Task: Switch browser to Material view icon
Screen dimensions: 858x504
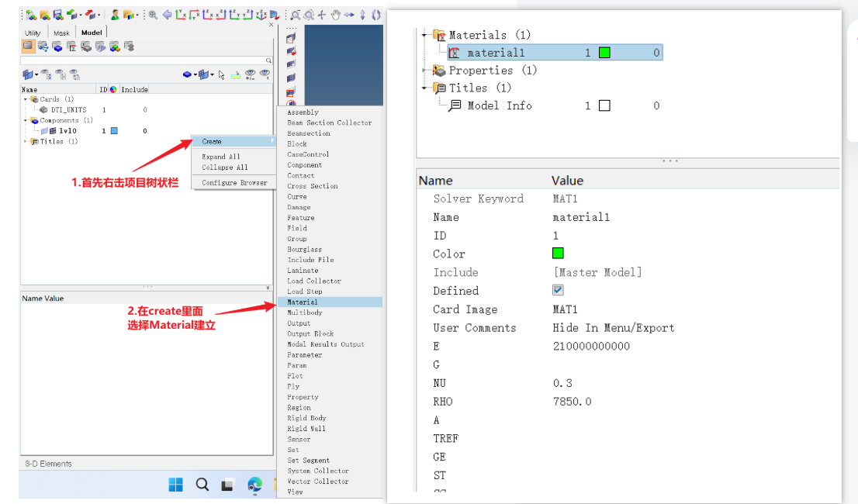Action: pos(71,47)
